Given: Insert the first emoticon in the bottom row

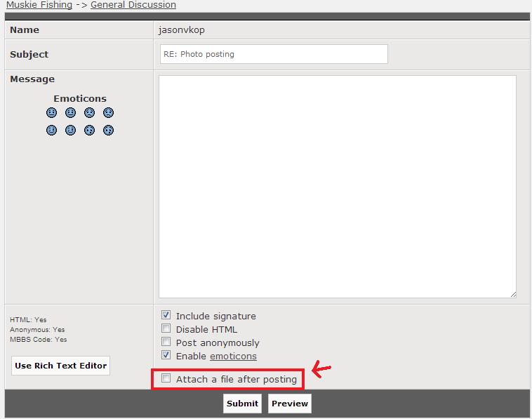Looking at the screenshot, I should [51, 130].
